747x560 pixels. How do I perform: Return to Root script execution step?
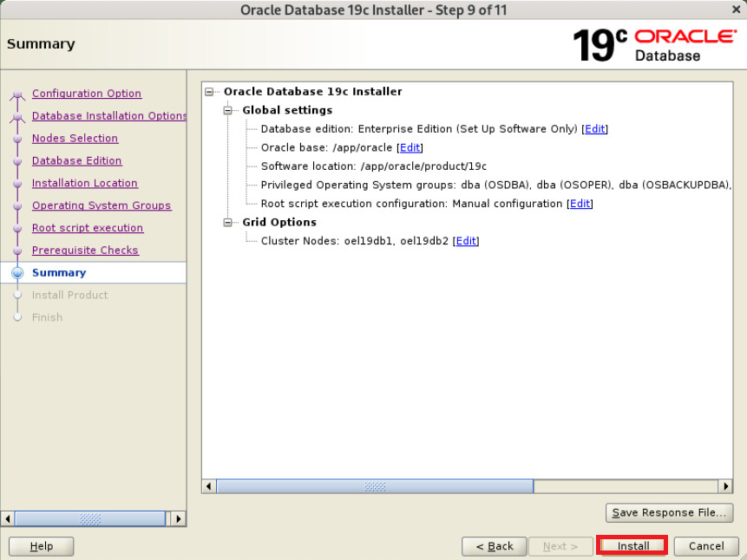click(88, 228)
